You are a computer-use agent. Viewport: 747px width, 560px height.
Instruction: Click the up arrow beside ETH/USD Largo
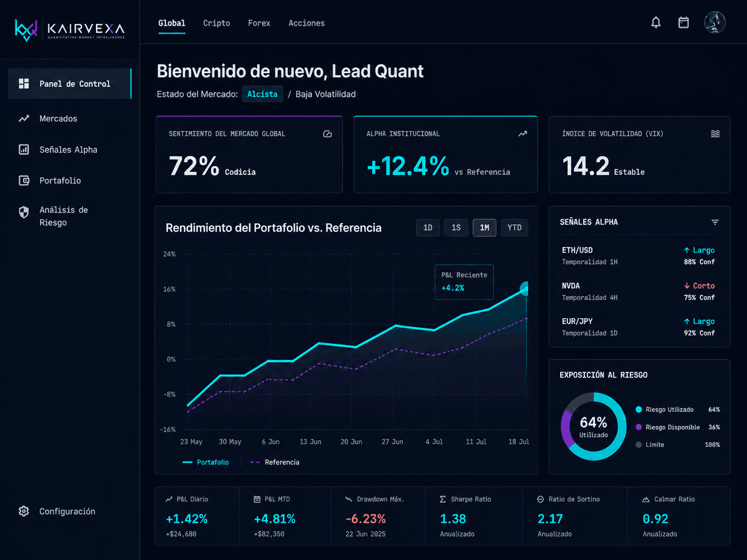(x=687, y=250)
